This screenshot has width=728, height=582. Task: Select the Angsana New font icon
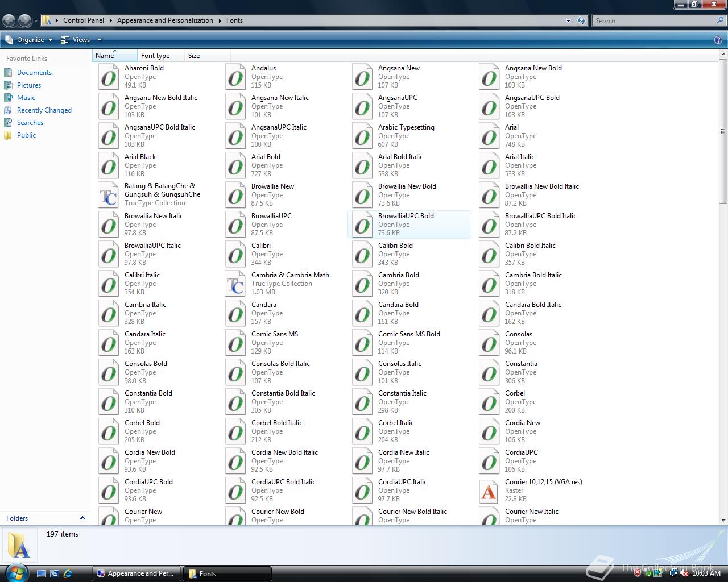(362, 77)
